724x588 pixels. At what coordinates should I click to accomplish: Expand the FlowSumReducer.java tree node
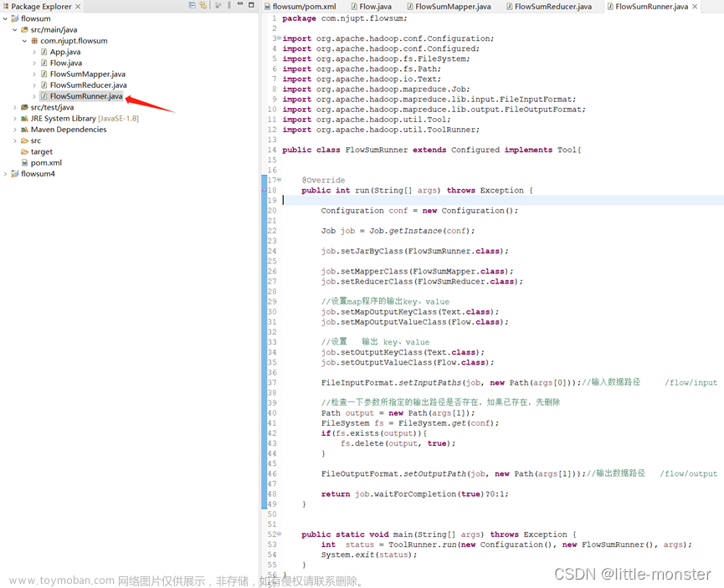point(34,85)
